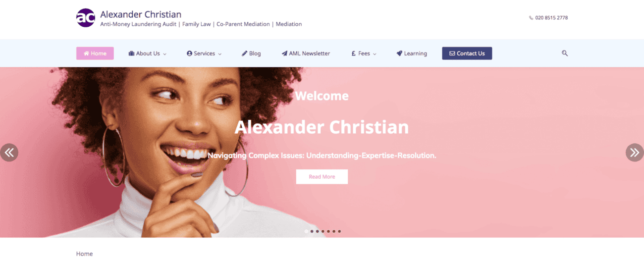Click the purple AC logo icon
The width and height of the screenshot is (644, 264).
tap(85, 18)
